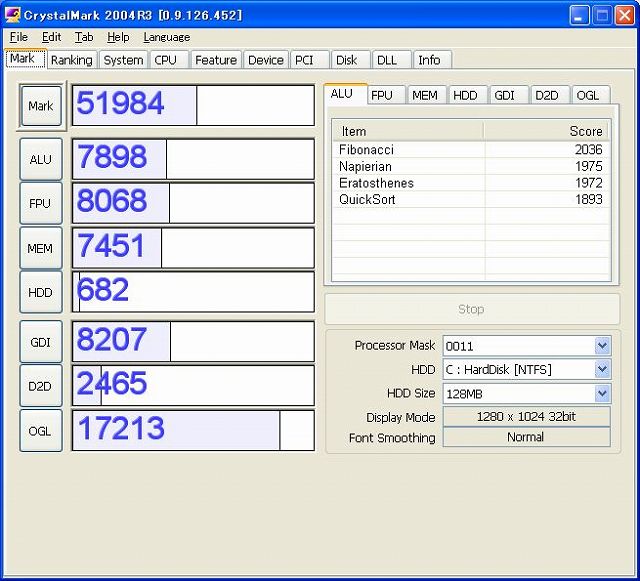Run the full Mark benchmark button
The image size is (640, 581).
point(41,106)
